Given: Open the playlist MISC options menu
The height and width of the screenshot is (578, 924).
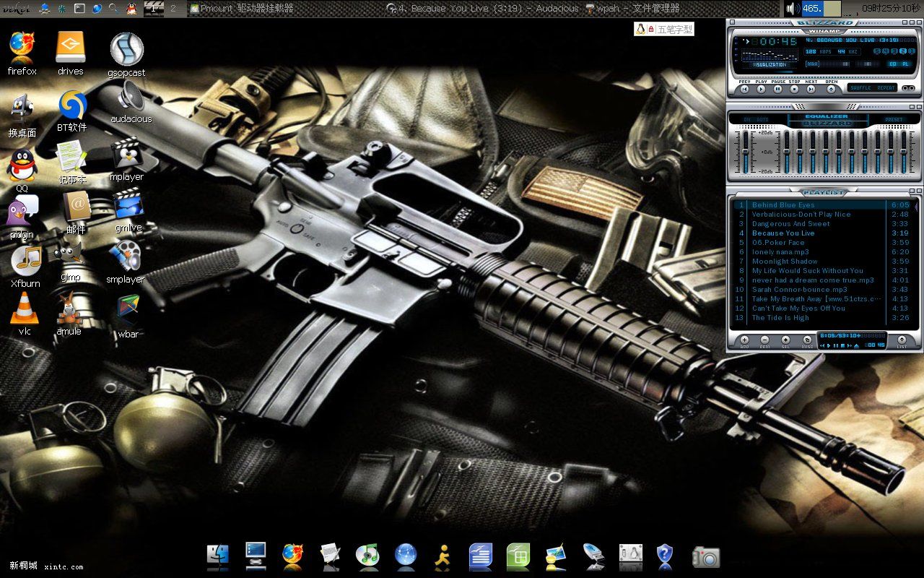Looking at the screenshot, I should pyautogui.click(x=807, y=340).
